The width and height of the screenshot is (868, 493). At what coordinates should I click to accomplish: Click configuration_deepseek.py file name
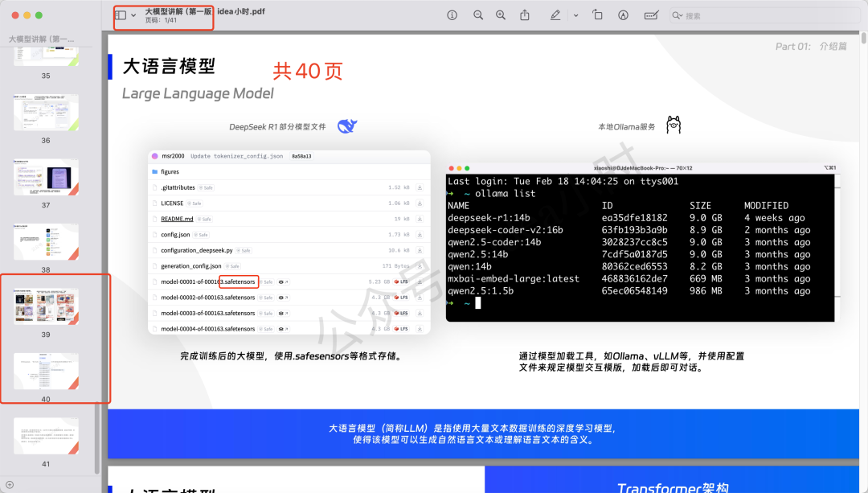click(197, 250)
